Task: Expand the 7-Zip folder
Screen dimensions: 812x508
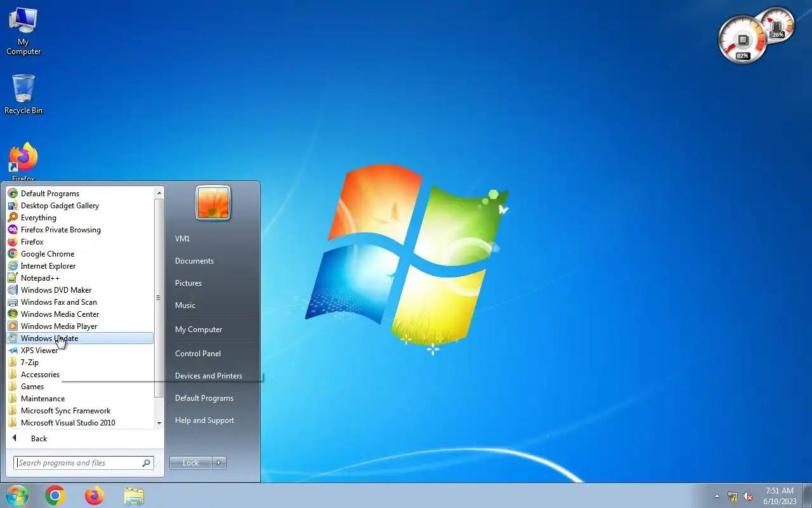Action: point(79,363)
